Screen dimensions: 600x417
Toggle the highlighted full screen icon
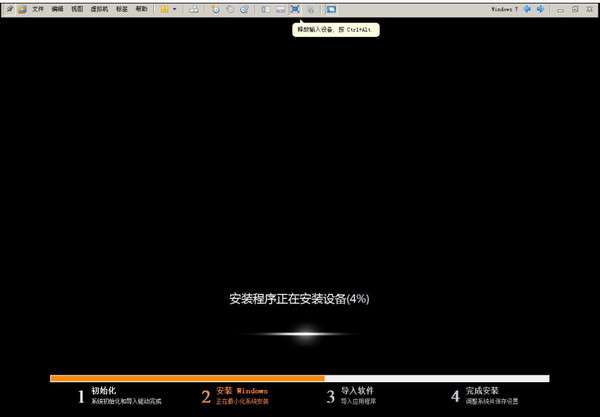coord(295,9)
